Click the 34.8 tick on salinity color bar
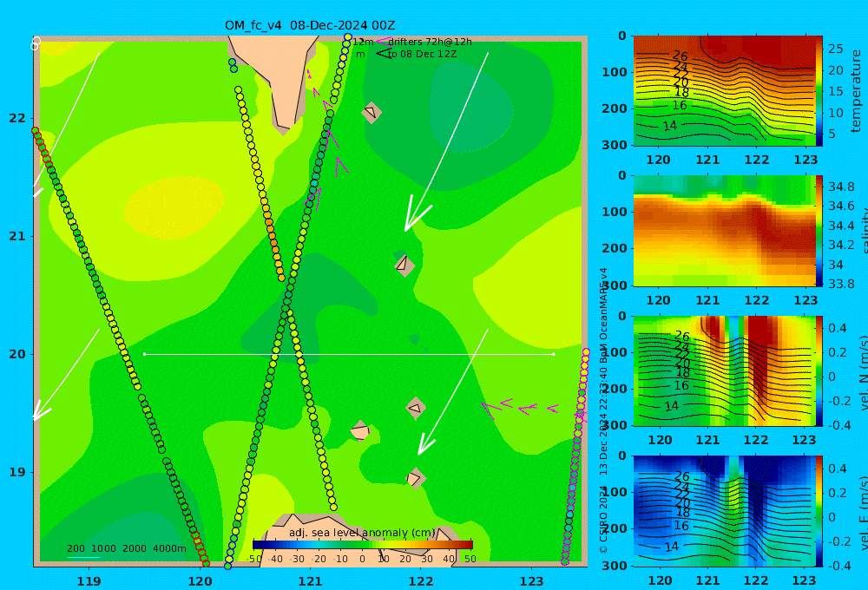 pyautogui.click(x=841, y=186)
